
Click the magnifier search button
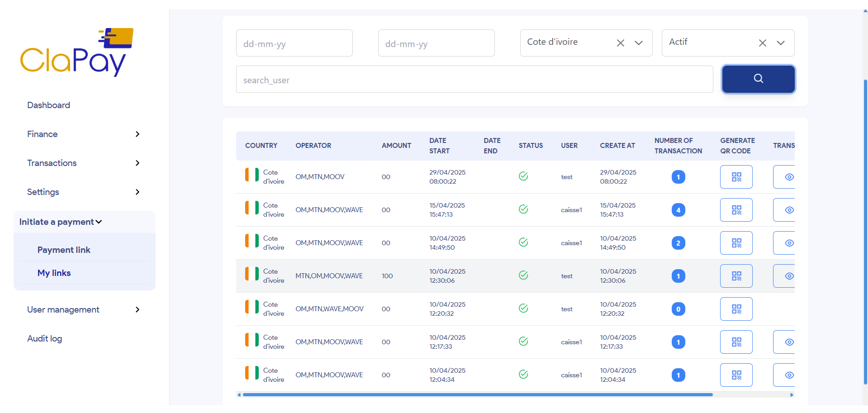(758, 79)
